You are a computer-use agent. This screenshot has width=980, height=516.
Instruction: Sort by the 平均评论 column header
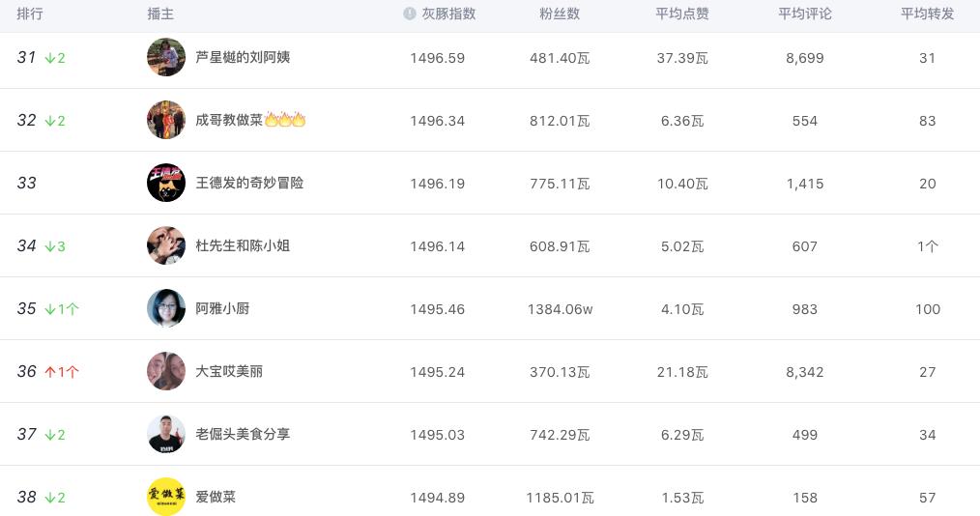click(x=804, y=14)
